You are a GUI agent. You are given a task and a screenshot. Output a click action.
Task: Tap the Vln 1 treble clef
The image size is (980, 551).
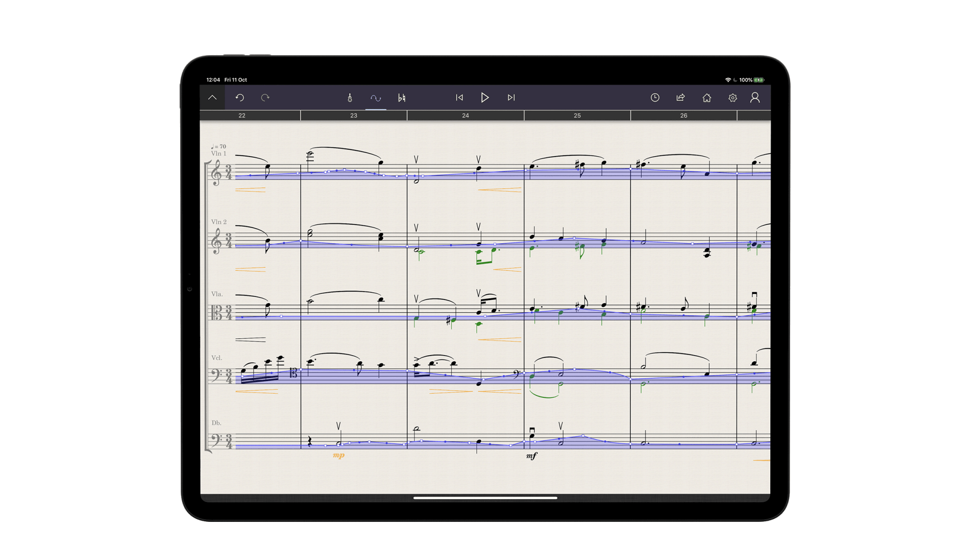[216, 172]
